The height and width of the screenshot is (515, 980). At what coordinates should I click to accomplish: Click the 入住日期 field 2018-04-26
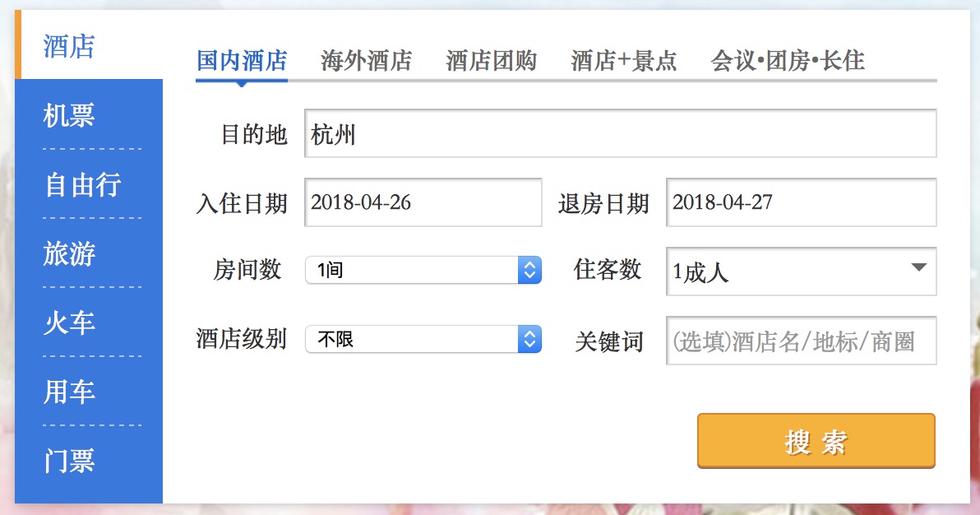point(423,202)
